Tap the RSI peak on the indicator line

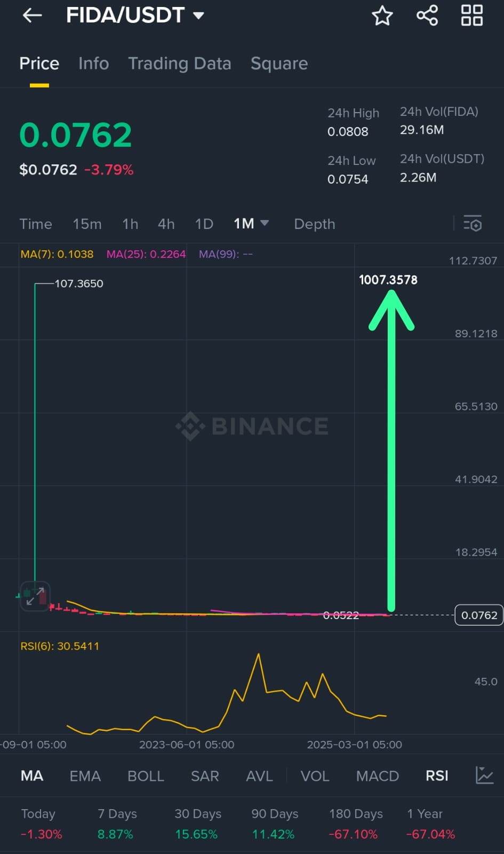point(259,654)
